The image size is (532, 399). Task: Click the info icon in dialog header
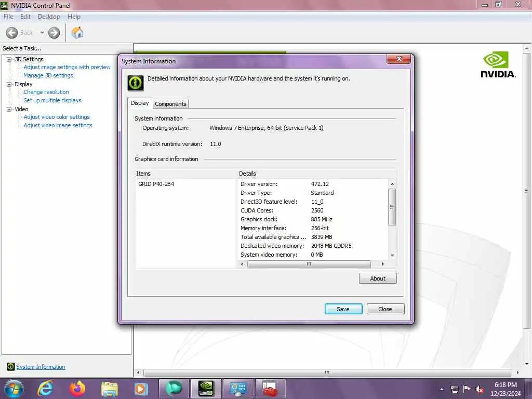coord(136,83)
